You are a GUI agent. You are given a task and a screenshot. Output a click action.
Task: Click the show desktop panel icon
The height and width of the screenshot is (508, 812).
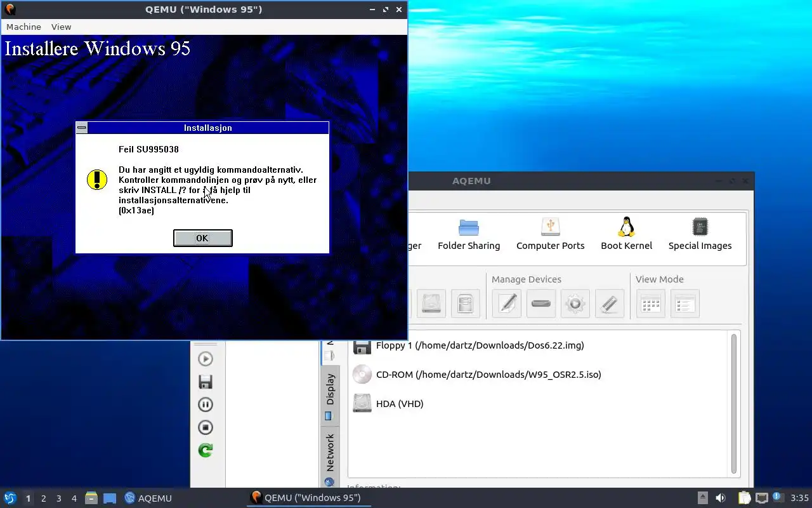pos(110,498)
